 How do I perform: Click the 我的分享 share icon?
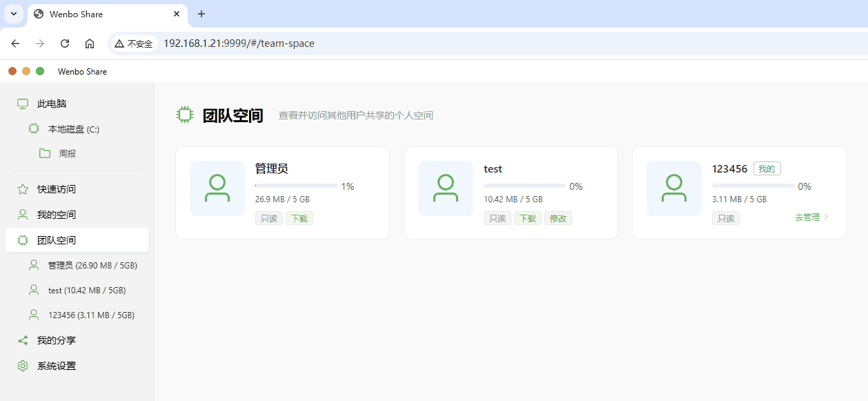coord(23,340)
